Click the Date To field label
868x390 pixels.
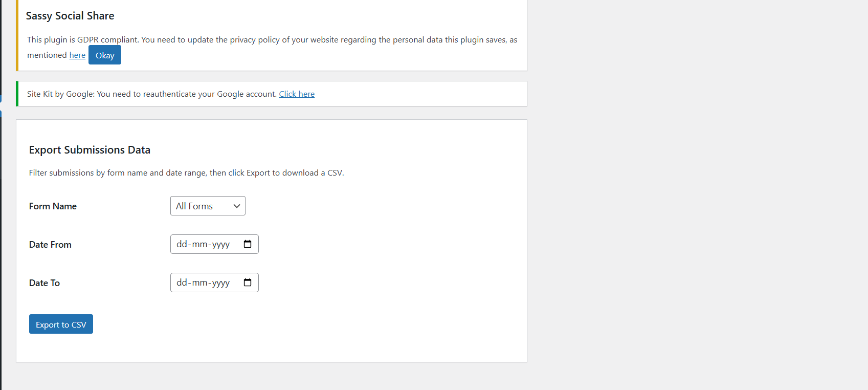coord(44,283)
